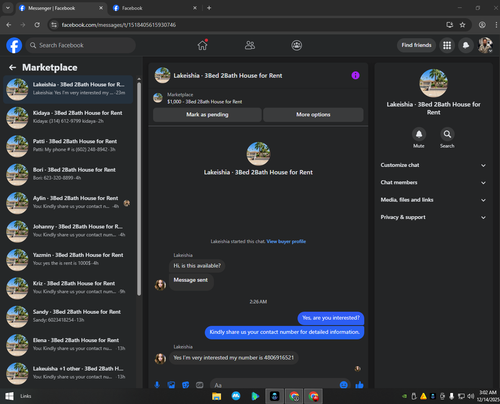Click the Search Facebook field
This screenshot has height=404, width=500.
(x=81, y=45)
